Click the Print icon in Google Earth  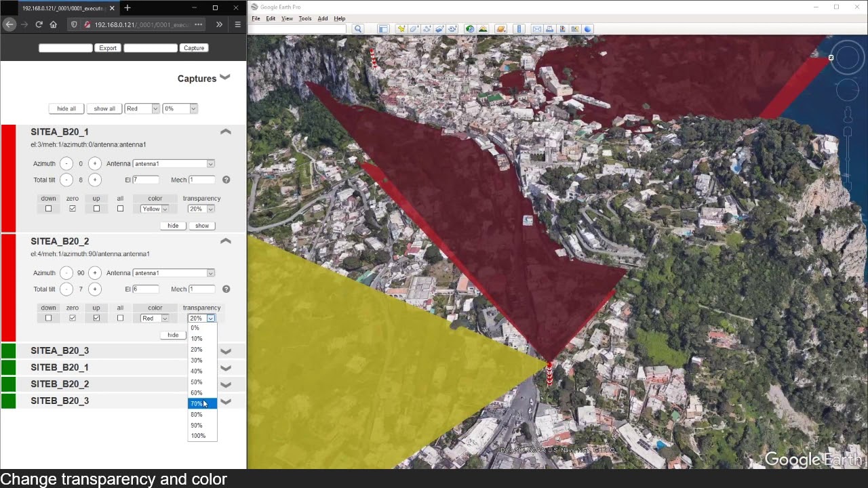click(x=550, y=28)
